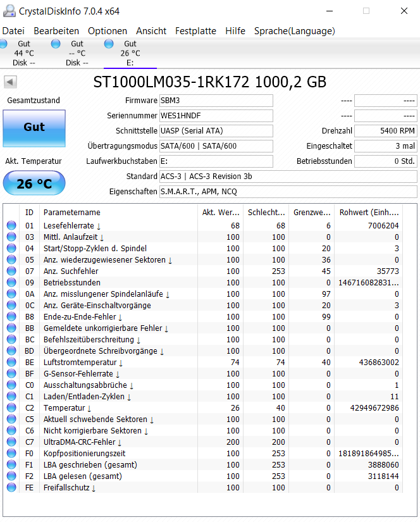This screenshot has width=420, height=522.
Task: Click status orb for UltraDMA-CRC-Fehler row
Action: point(11,442)
